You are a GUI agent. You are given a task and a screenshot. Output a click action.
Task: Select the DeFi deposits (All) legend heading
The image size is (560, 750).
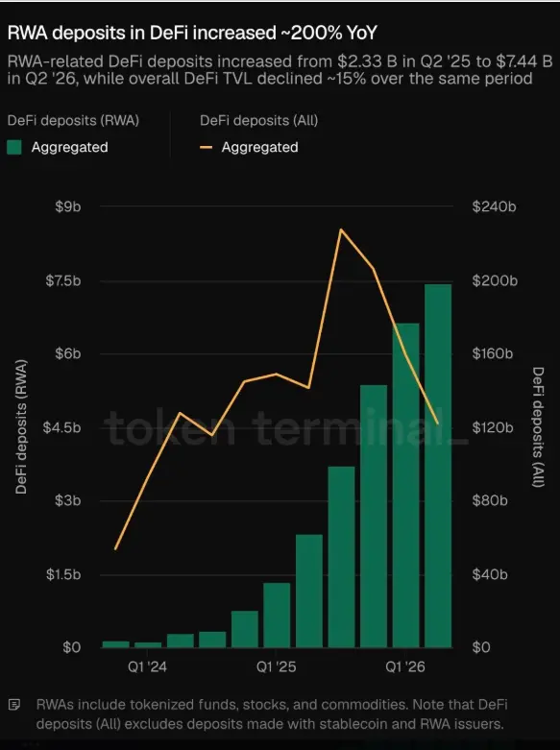259,120
